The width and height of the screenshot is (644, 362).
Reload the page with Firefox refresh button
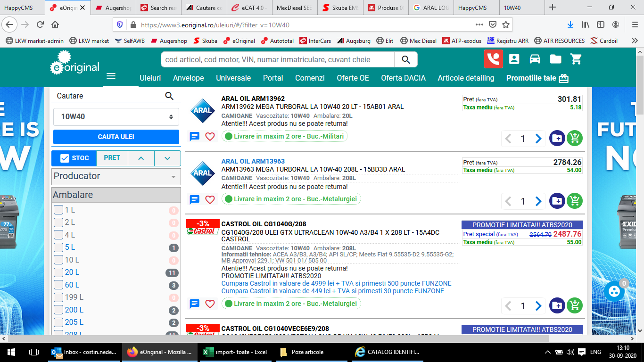click(40, 25)
